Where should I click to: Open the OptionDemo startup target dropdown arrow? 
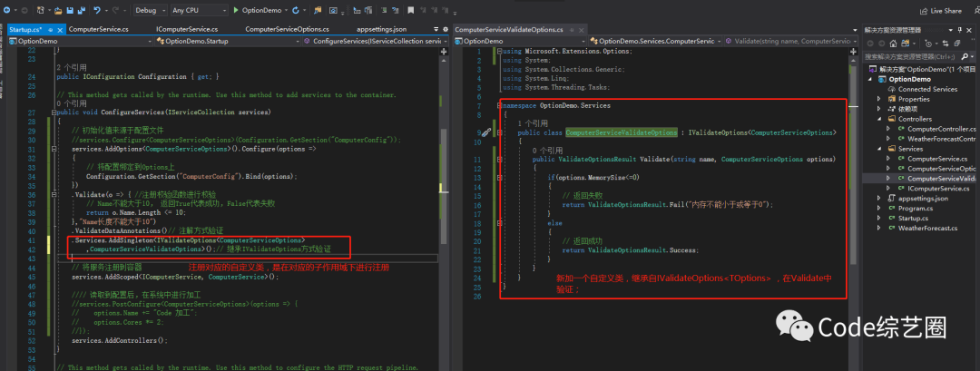(x=285, y=11)
